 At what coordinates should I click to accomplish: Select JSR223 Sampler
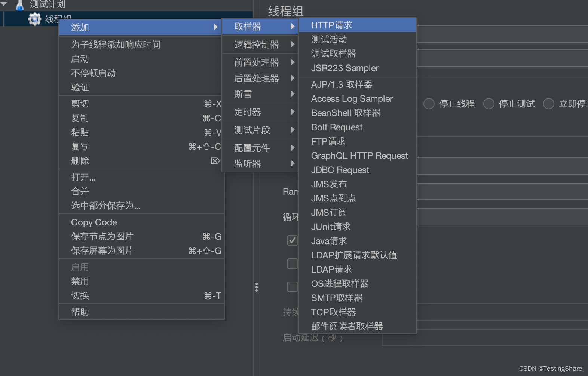point(358,68)
